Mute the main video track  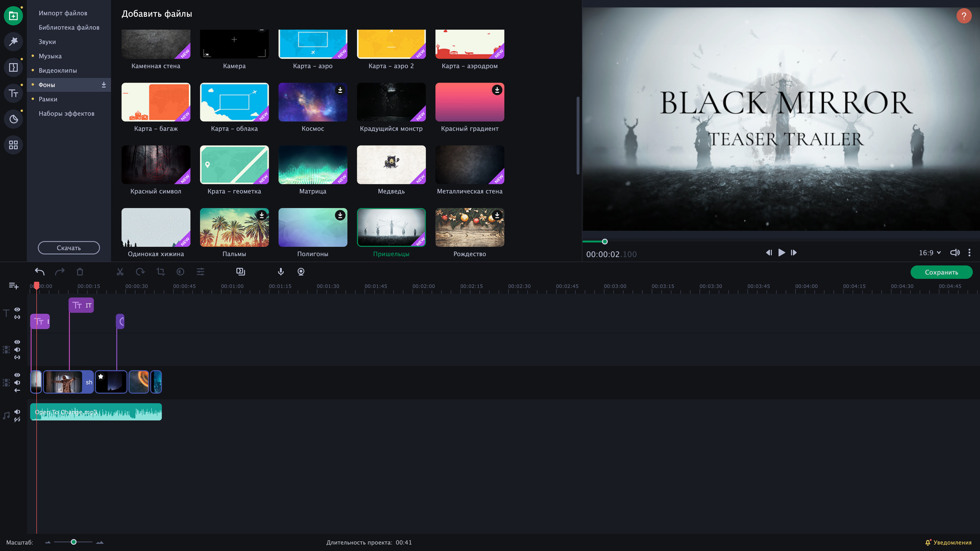click(17, 383)
